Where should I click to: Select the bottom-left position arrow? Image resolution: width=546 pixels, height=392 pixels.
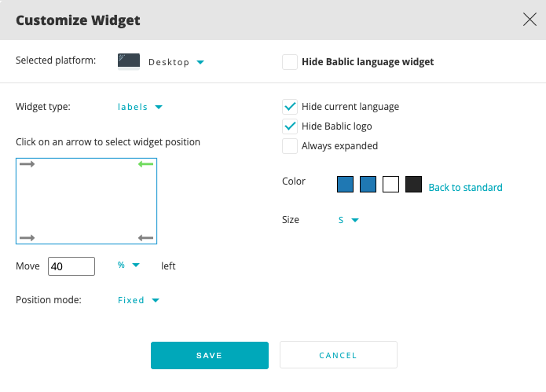click(27, 237)
